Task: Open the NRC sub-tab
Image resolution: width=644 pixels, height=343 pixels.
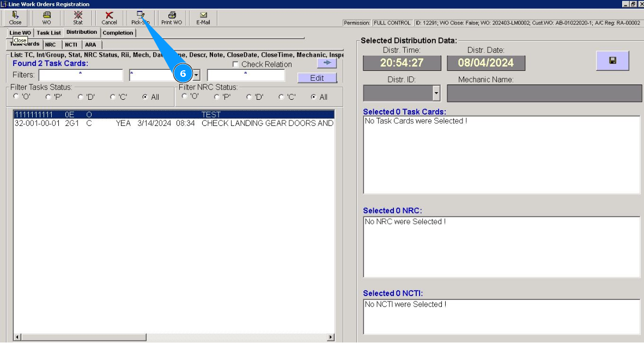Action: point(51,44)
